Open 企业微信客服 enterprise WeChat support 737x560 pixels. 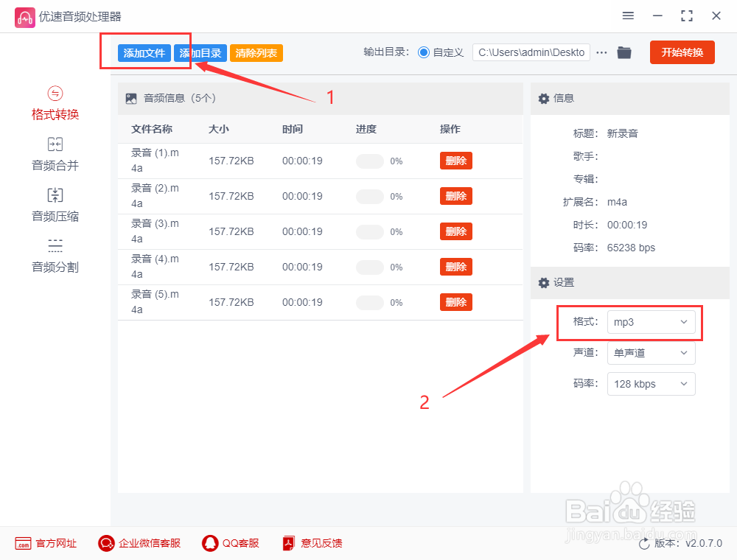click(x=139, y=544)
